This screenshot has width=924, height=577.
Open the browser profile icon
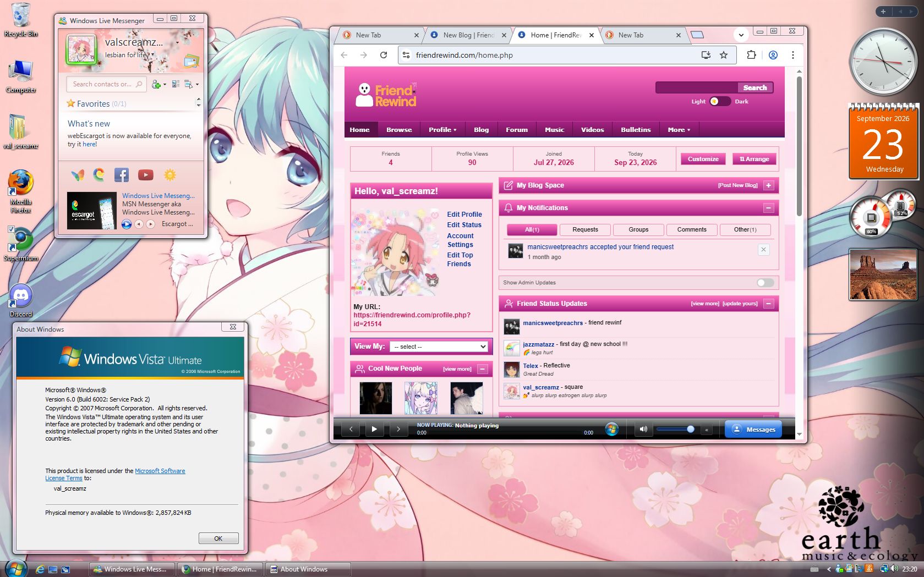tap(773, 55)
